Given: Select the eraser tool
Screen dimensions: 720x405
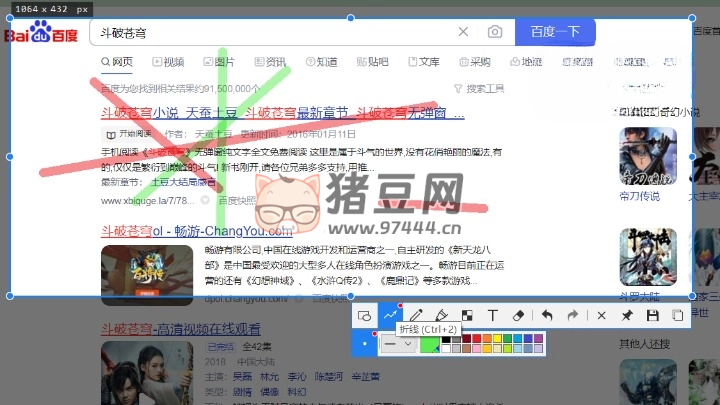Looking at the screenshot, I should (518, 315).
